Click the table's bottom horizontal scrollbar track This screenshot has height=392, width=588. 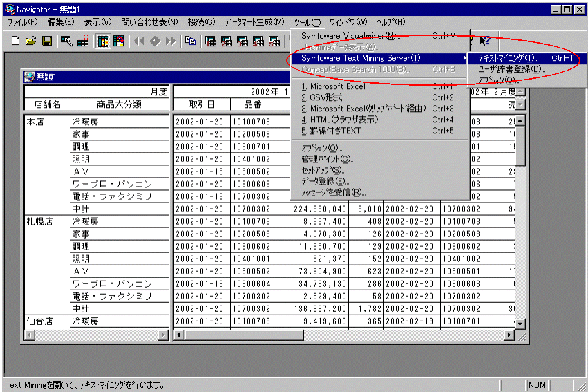tap(345, 335)
